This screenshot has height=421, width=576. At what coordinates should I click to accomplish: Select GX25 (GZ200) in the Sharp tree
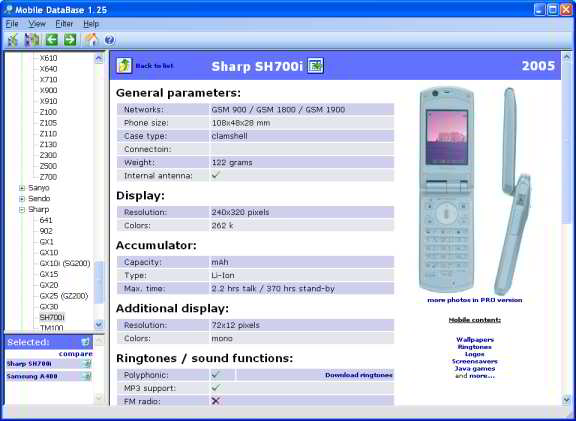pyautogui.click(x=64, y=296)
